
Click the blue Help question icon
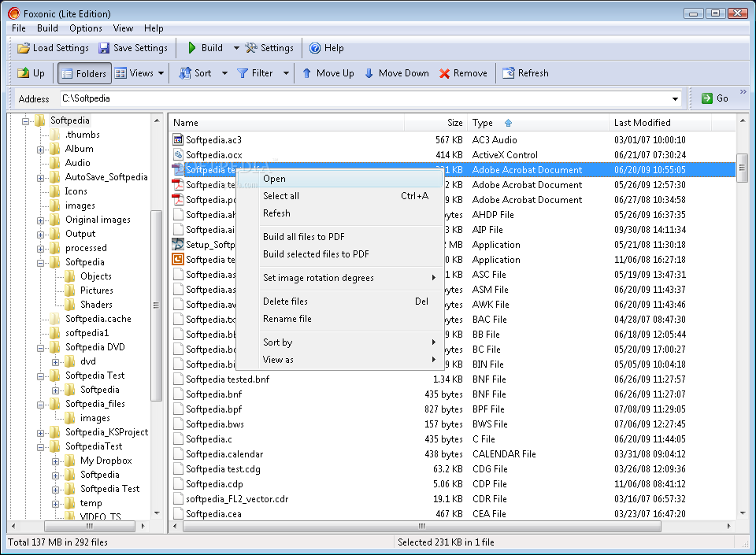click(315, 48)
